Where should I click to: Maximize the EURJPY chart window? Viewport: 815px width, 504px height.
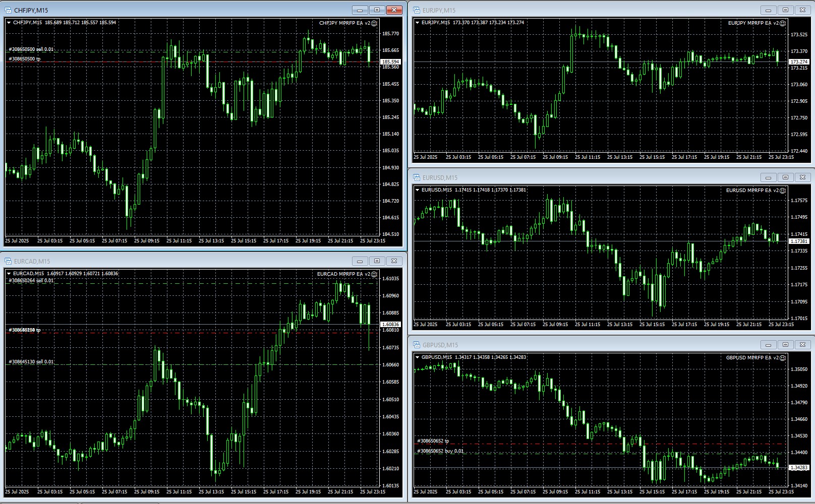pos(785,10)
